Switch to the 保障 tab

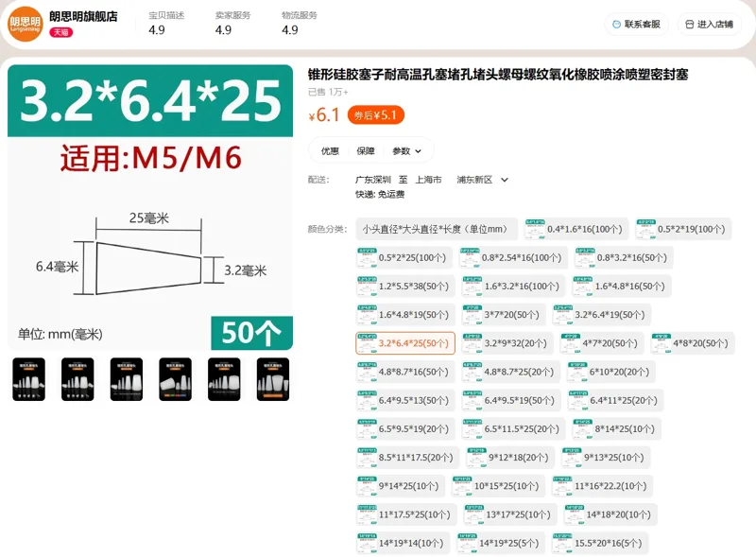tap(366, 151)
